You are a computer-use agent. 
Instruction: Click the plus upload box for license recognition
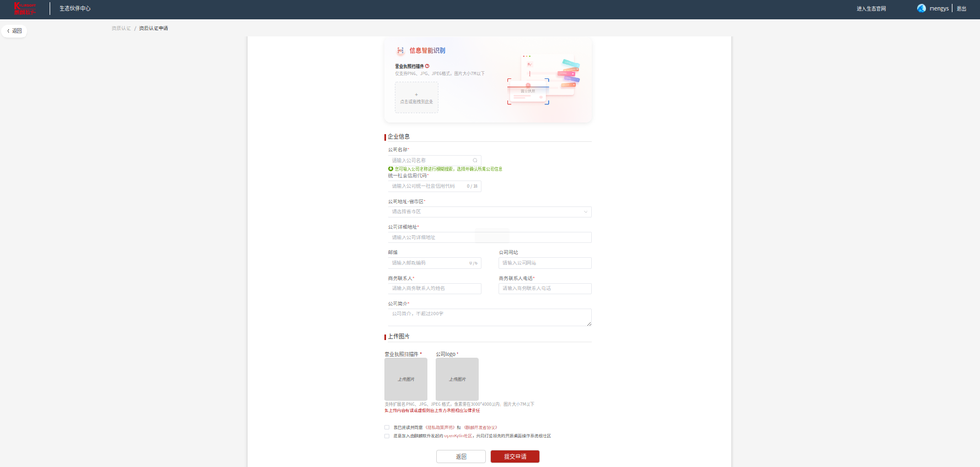416,98
